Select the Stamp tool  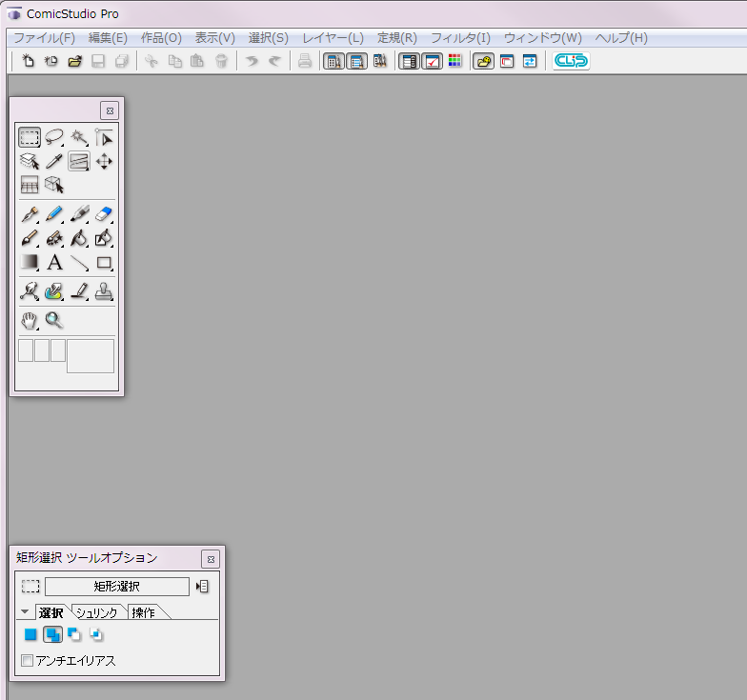click(x=104, y=291)
